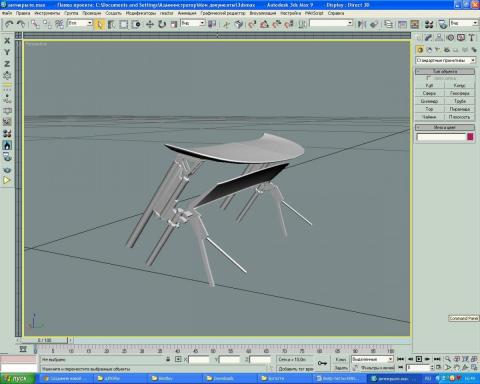Open the Справка menu
This screenshot has height=384, width=480.
point(336,13)
